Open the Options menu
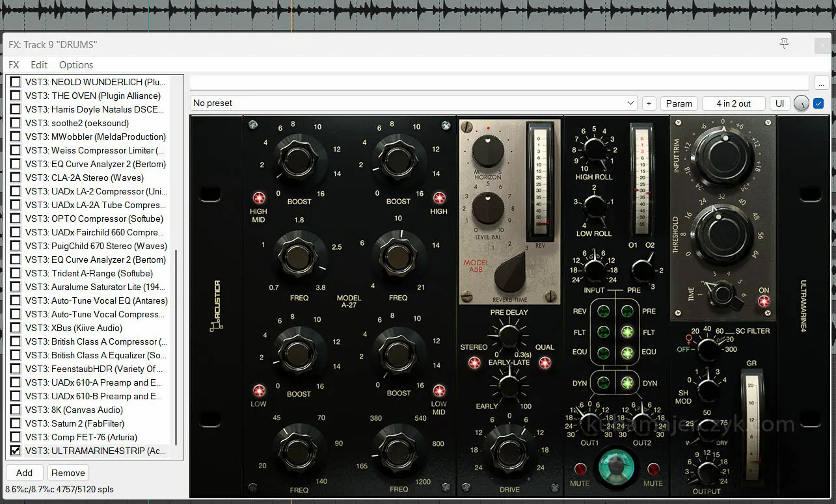The height and width of the screenshot is (504, 836). click(76, 65)
